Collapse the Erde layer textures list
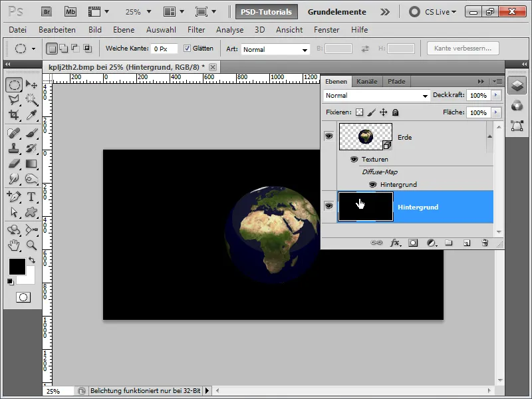Image resolution: width=532 pixels, height=399 pixels. click(489, 136)
